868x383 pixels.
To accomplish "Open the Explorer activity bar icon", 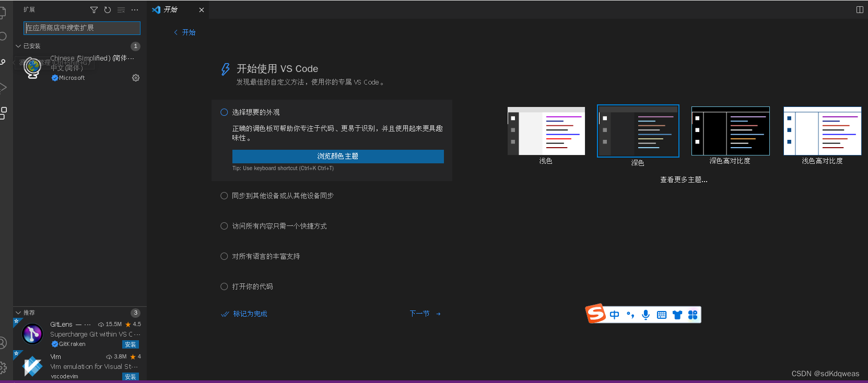I will point(3,12).
